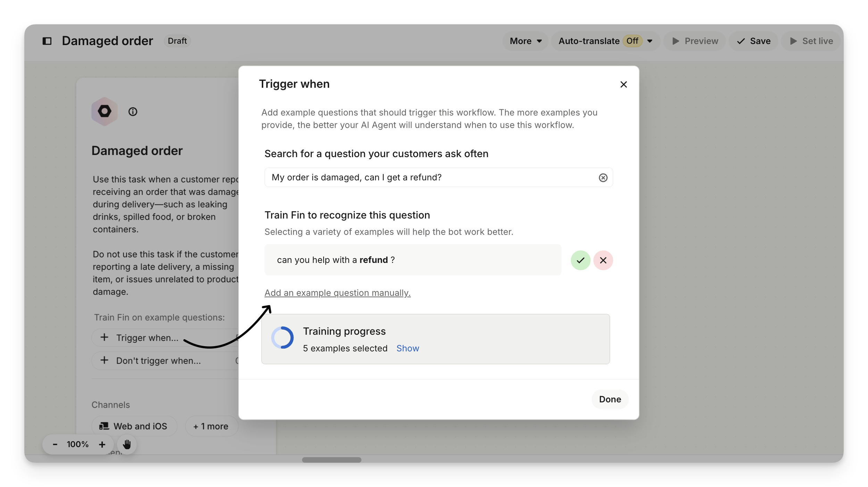Expand Don't trigger when section

click(158, 361)
